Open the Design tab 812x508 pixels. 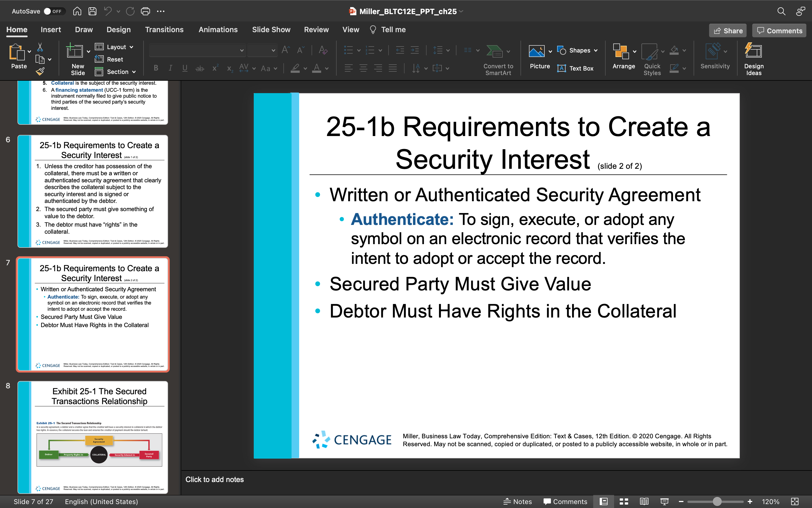(x=118, y=30)
